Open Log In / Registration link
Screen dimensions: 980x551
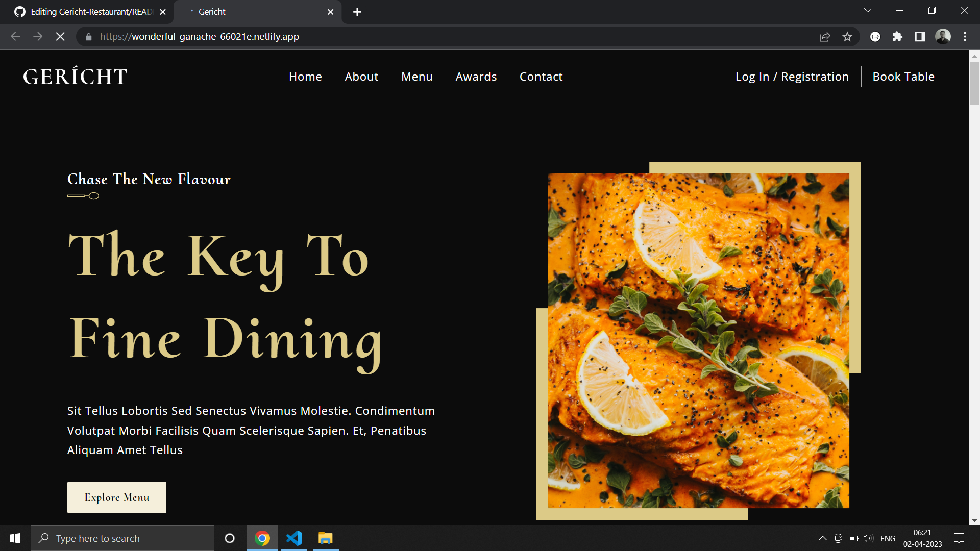tap(792, 77)
